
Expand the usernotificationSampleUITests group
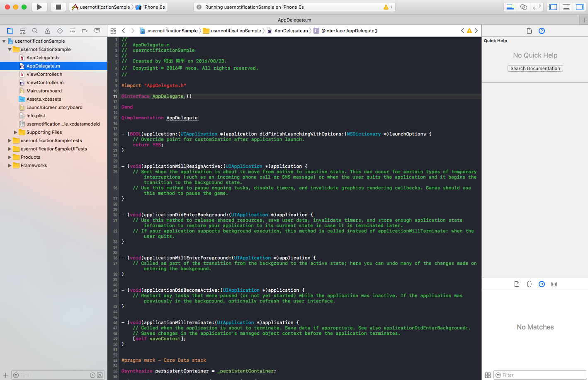[10, 149]
